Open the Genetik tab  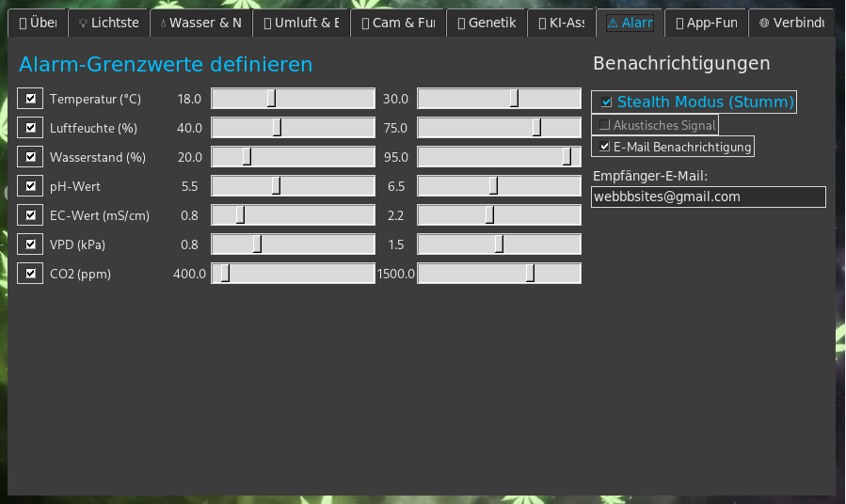487,23
